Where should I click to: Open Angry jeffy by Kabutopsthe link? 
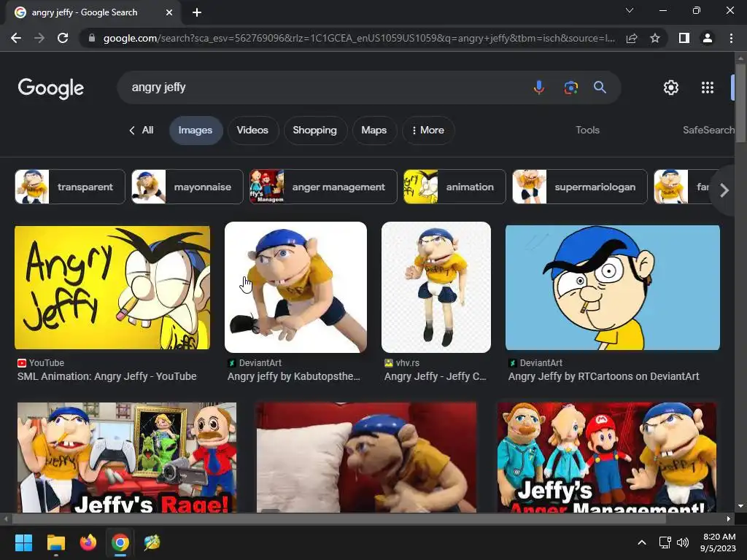point(293,376)
